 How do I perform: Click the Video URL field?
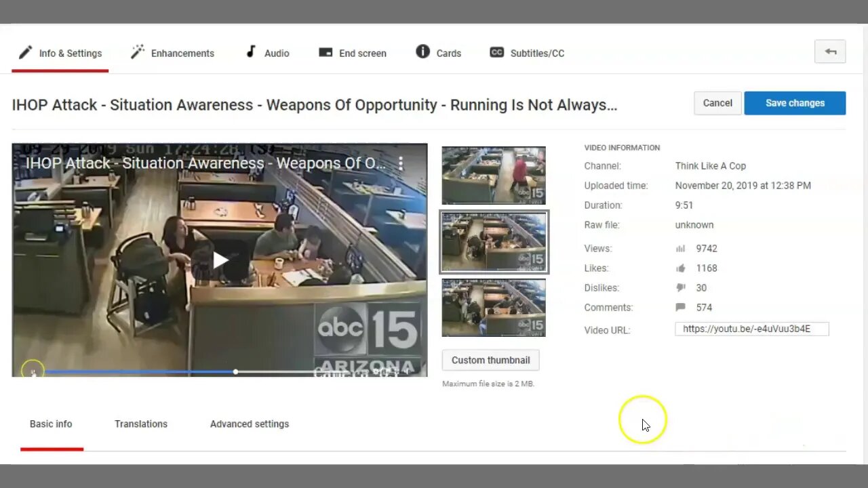752,329
